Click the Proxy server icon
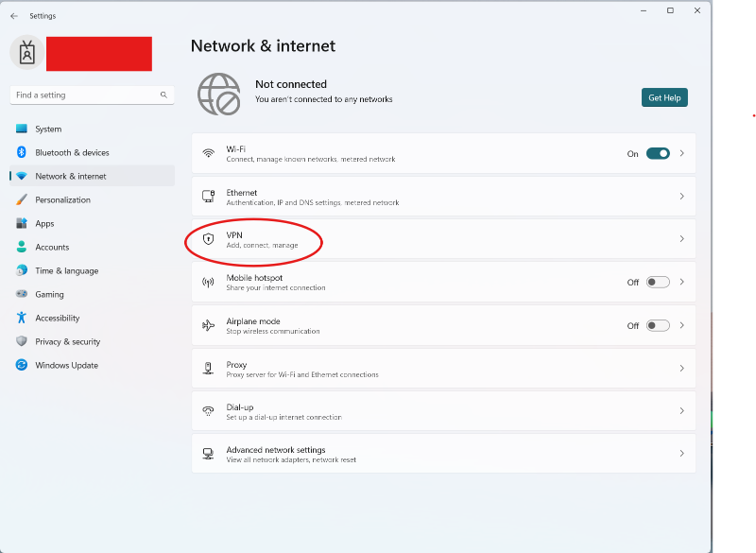Viewport: 756px width, 553px height. 208,369
